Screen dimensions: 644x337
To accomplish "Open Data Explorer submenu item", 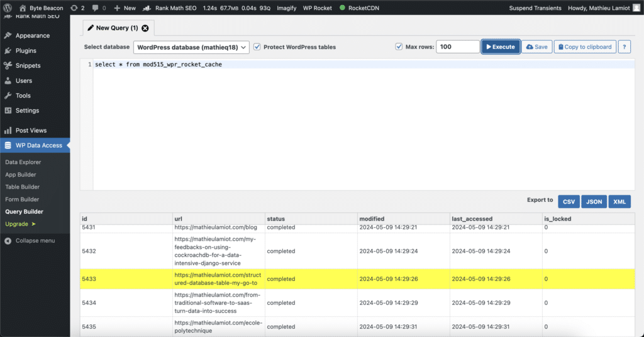I will point(23,162).
